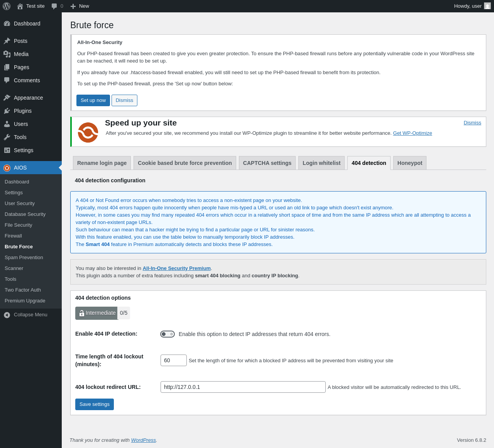Click the Save settings button
Screen dimensions: 494x448
click(95, 404)
